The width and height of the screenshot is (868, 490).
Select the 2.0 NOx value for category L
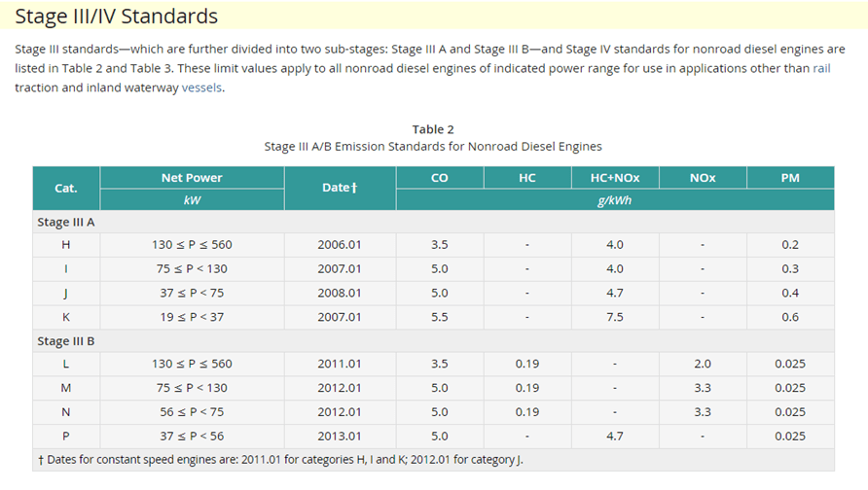tap(702, 365)
